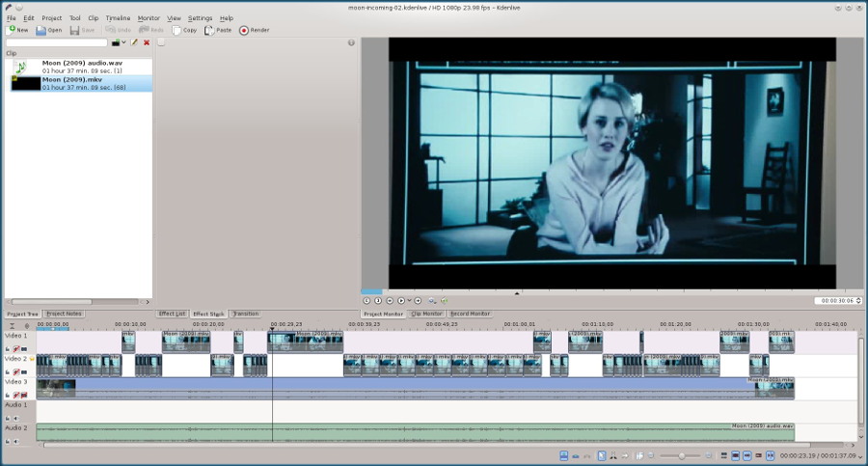The image size is (868, 466).
Task: Select the Moon (2009) audio.wav clip on Audio 2
Action: (415, 433)
